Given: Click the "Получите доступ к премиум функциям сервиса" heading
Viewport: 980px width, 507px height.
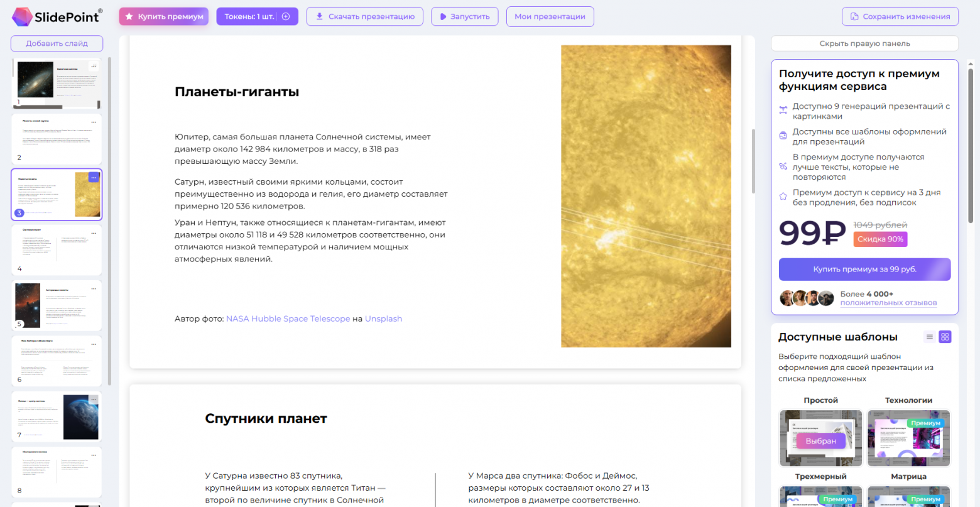Looking at the screenshot, I should point(859,80).
